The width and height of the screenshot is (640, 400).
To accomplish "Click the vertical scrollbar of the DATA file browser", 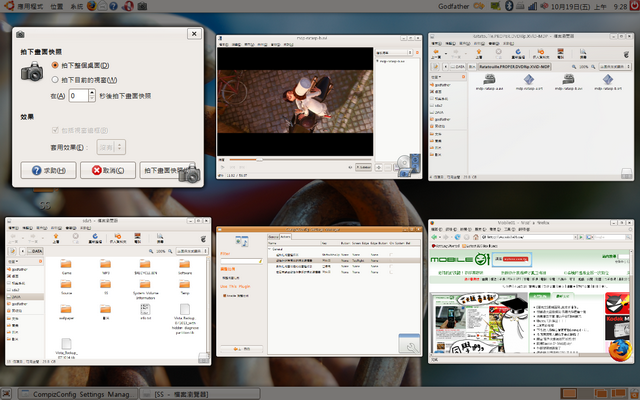I will 208,306.
